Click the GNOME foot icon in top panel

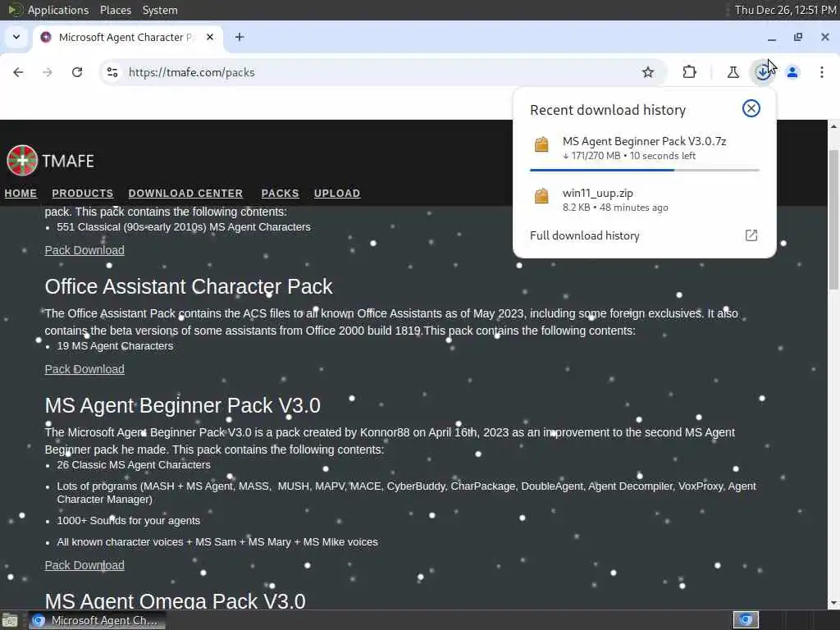pyautogui.click(x=15, y=10)
